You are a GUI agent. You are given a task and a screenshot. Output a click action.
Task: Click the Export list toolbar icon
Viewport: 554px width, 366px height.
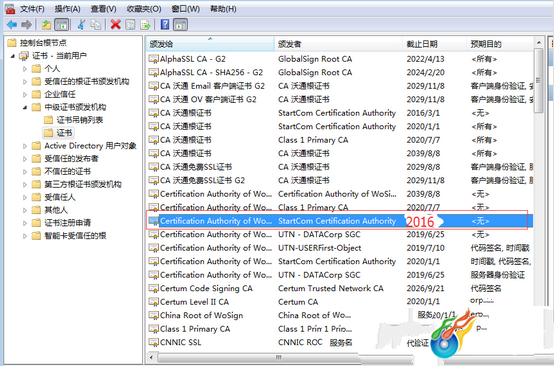(x=145, y=25)
